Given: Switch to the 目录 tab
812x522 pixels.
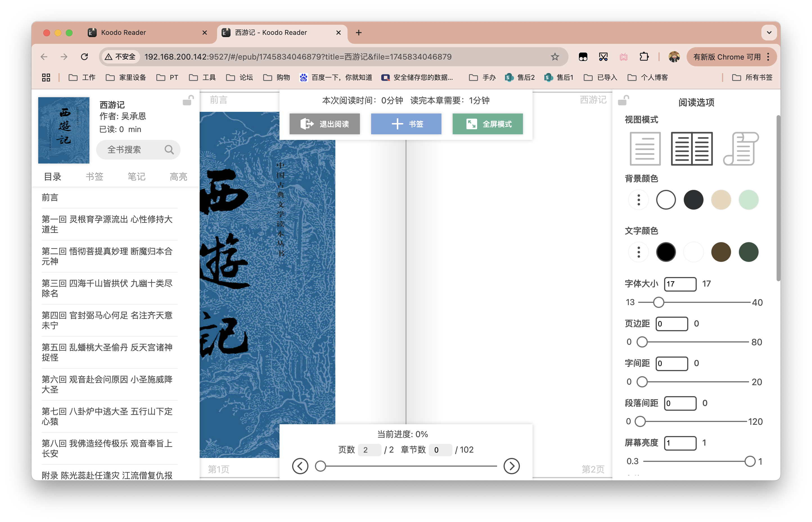Looking at the screenshot, I should click(x=53, y=177).
